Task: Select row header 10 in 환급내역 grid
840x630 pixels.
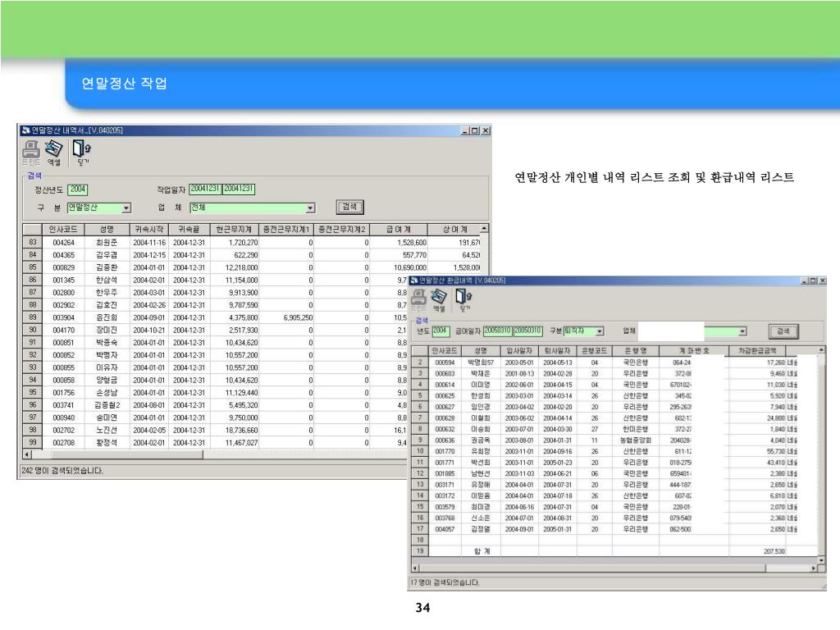Action: pyautogui.click(x=420, y=451)
